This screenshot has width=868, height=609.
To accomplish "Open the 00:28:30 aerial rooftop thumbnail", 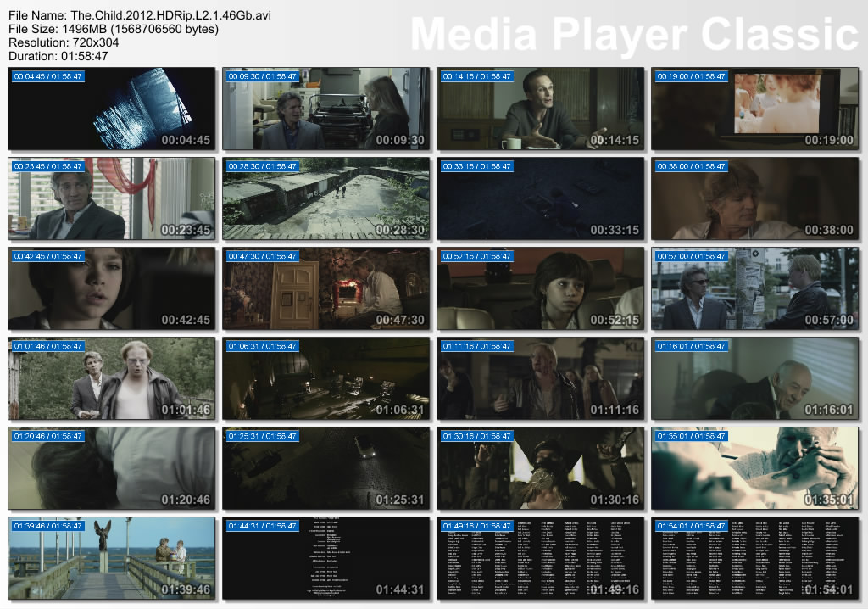I will 326,198.
